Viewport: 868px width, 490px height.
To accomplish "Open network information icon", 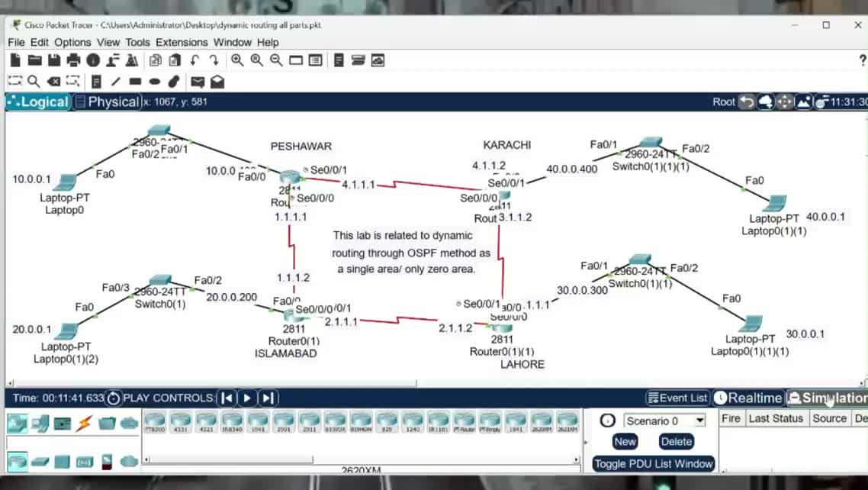I will 93,60.
